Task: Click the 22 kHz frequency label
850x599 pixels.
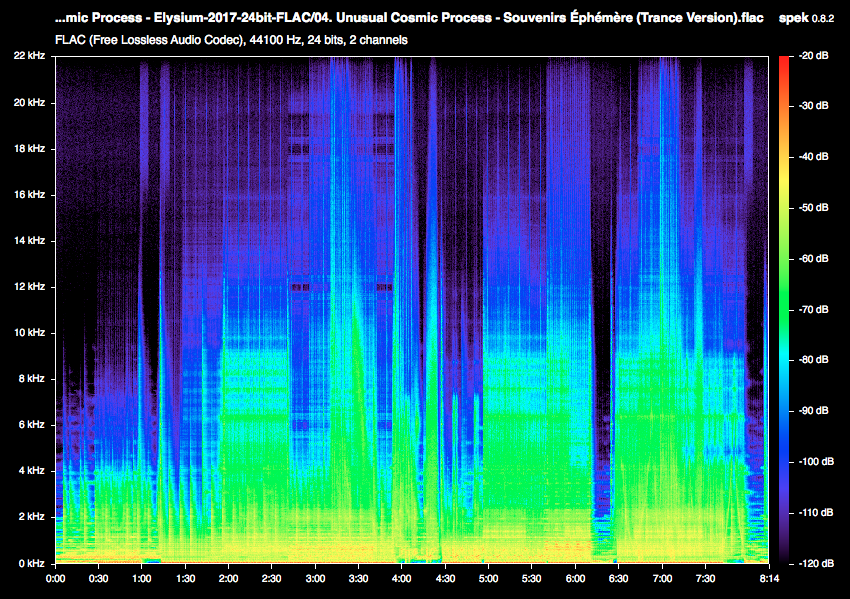Action: pos(29,55)
